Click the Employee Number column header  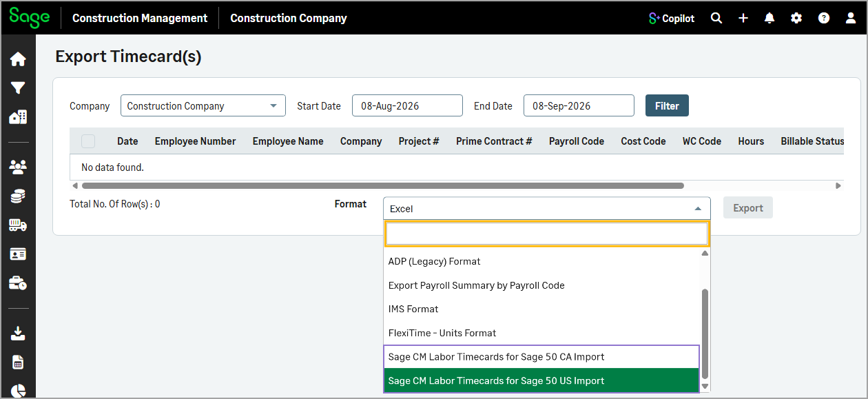195,141
